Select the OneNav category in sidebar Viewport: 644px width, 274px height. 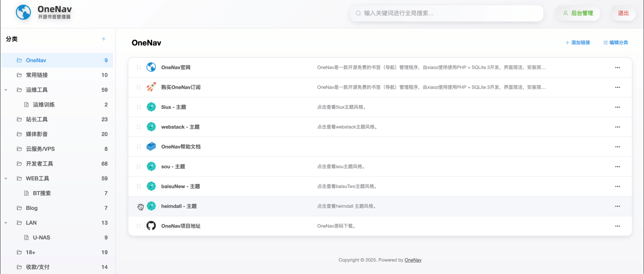pyautogui.click(x=57, y=60)
